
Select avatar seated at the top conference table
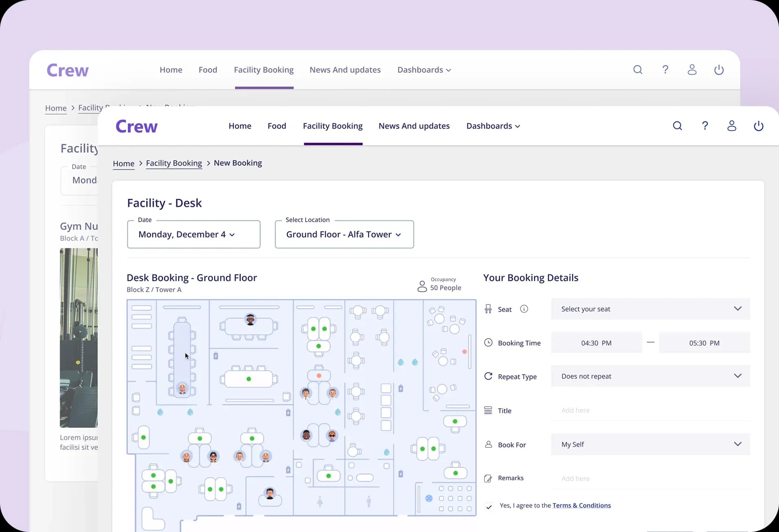tap(250, 320)
